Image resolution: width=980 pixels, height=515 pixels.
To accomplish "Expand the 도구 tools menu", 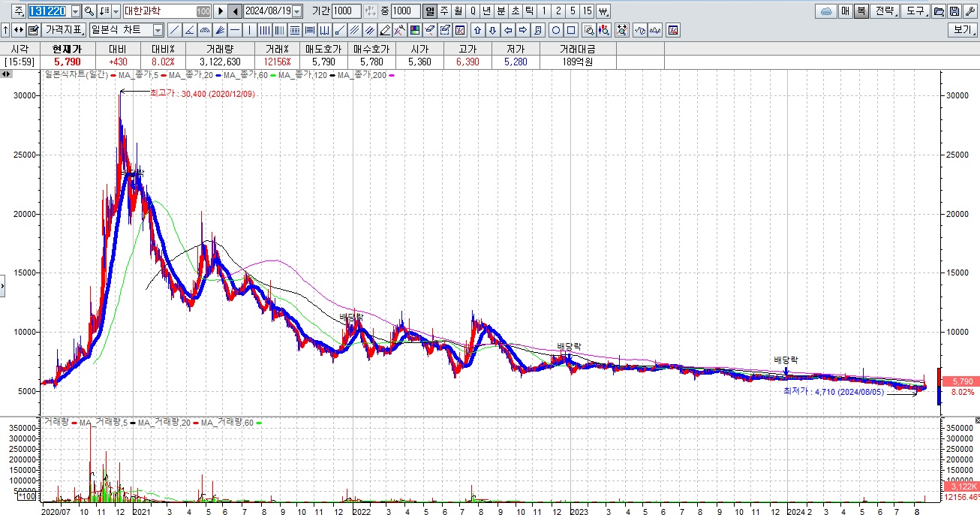I will point(916,11).
